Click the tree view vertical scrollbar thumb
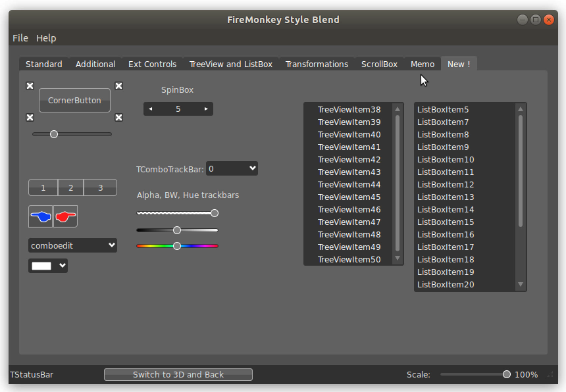Screen dimensions: 566x392 tap(398, 184)
